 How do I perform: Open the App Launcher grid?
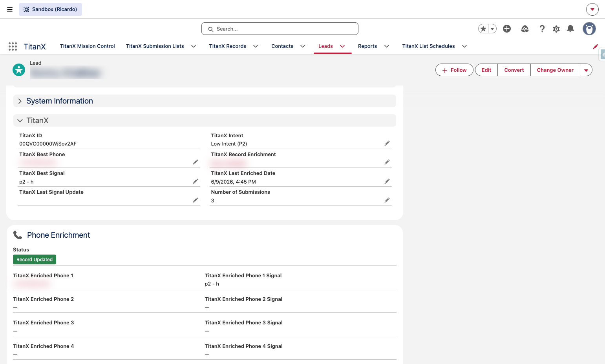click(x=13, y=47)
